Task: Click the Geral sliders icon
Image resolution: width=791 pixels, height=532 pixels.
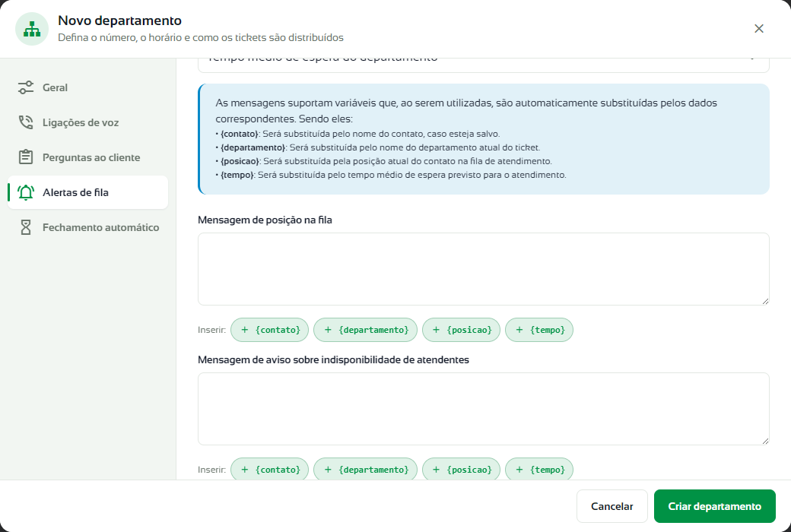Action: [x=26, y=87]
